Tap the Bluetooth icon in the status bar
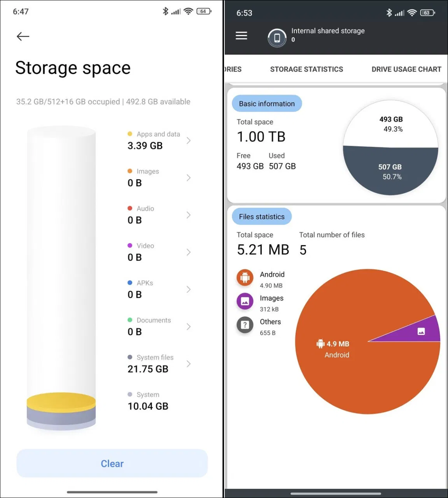Image resolution: width=448 pixels, height=498 pixels. (x=165, y=11)
